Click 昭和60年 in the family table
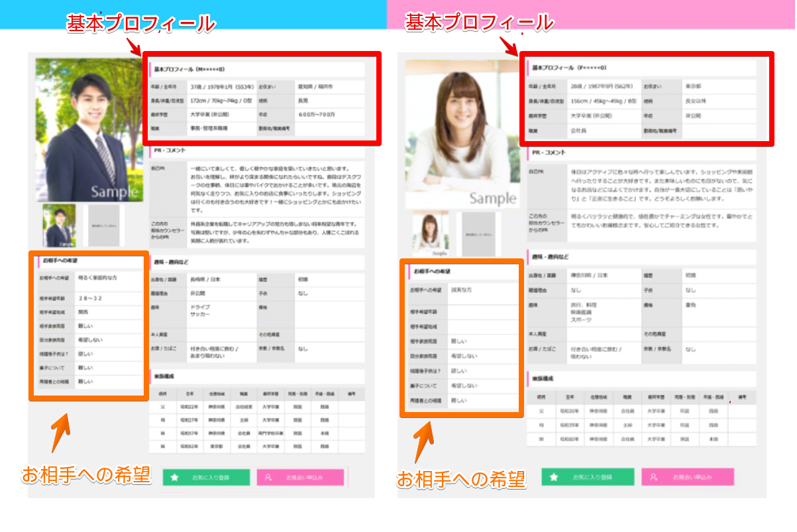The image size is (797, 532). [570, 439]
